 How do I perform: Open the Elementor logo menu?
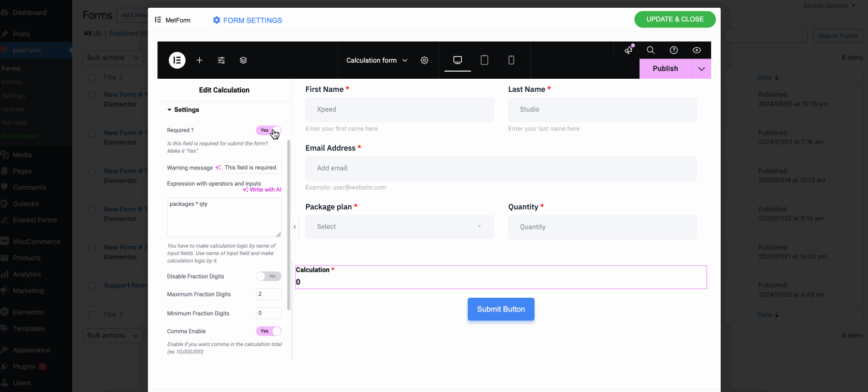point(177,60)
